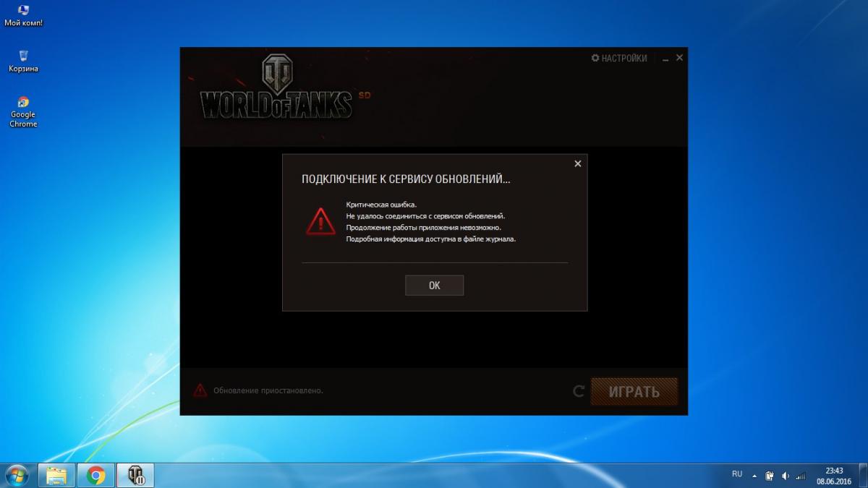
Task: Open the Windows Start menu
Action: pos(16,475)
